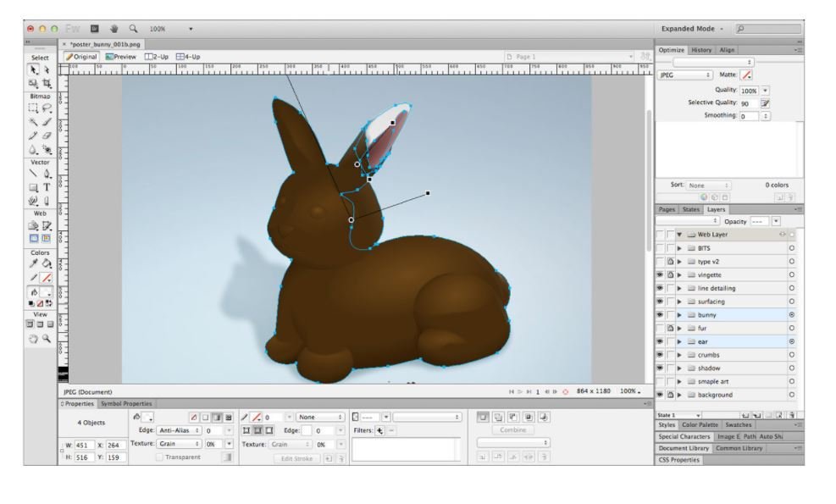Select the Marquee tool
This screenshot has width=836, height=504.
pos(34,108)
